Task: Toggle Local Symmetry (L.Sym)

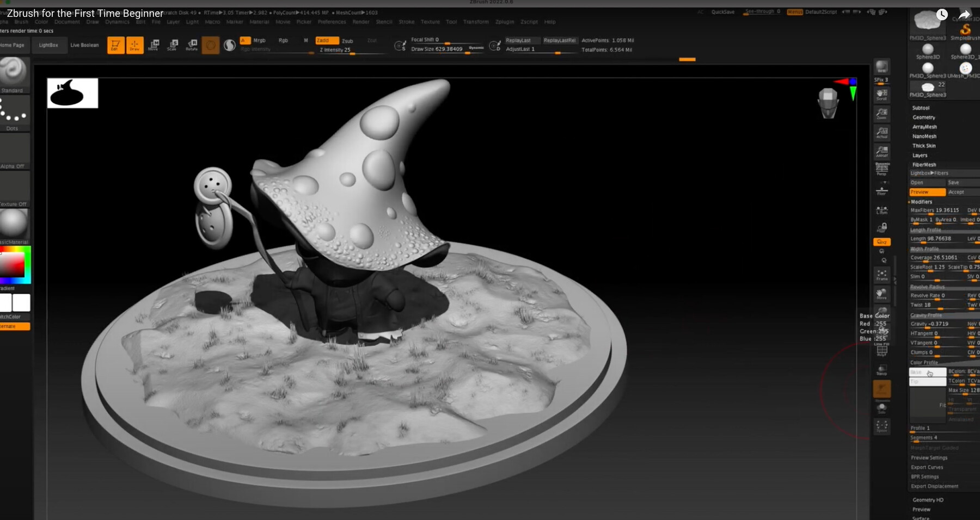Action: [881, 210]
